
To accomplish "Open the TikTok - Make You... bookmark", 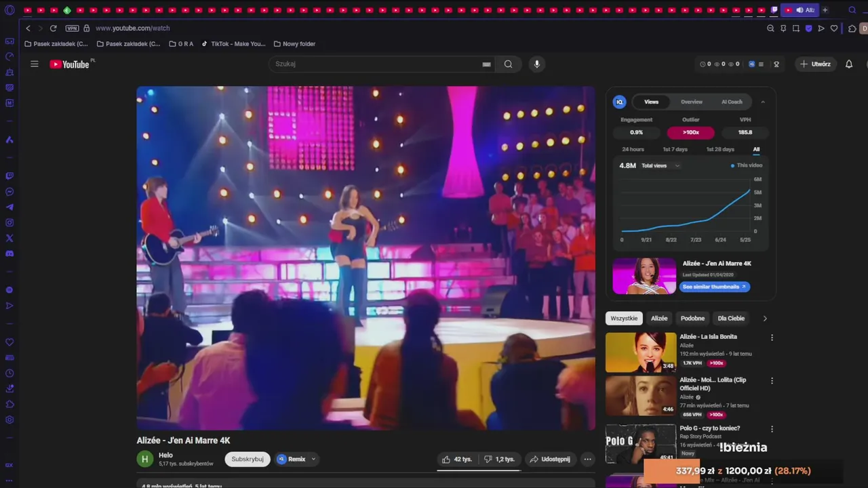I will tap(233, 44).
